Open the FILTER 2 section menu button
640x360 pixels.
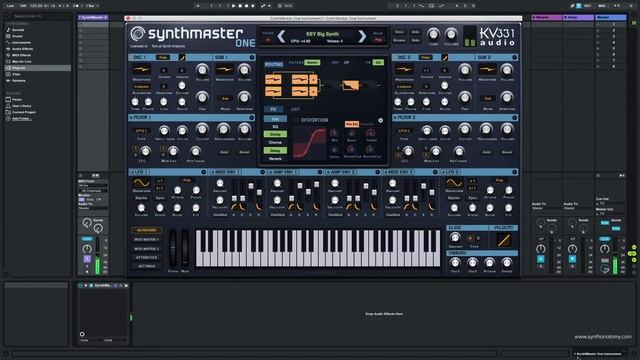[514, 118]
